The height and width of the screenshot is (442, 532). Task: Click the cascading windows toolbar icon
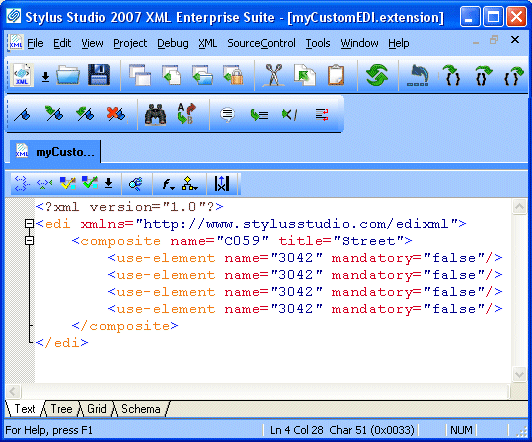(x=140, y=75)
